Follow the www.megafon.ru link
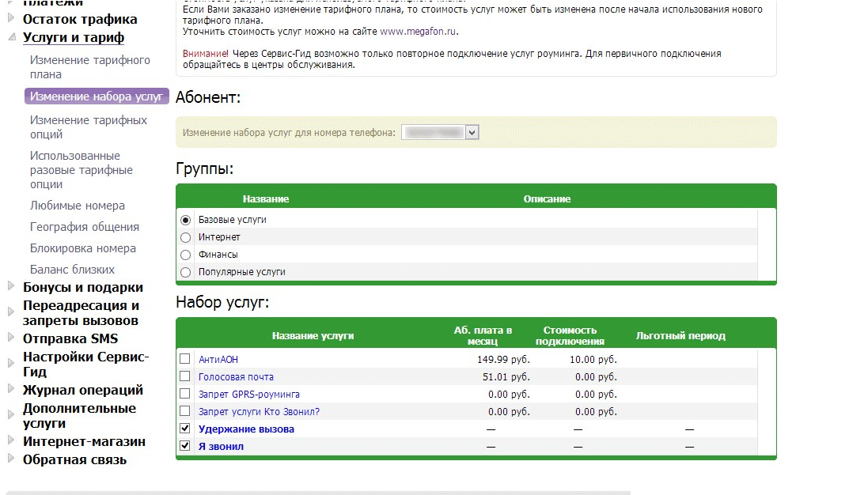The height and width of the screenshot is (495, 868). click(x=418, y=32)
